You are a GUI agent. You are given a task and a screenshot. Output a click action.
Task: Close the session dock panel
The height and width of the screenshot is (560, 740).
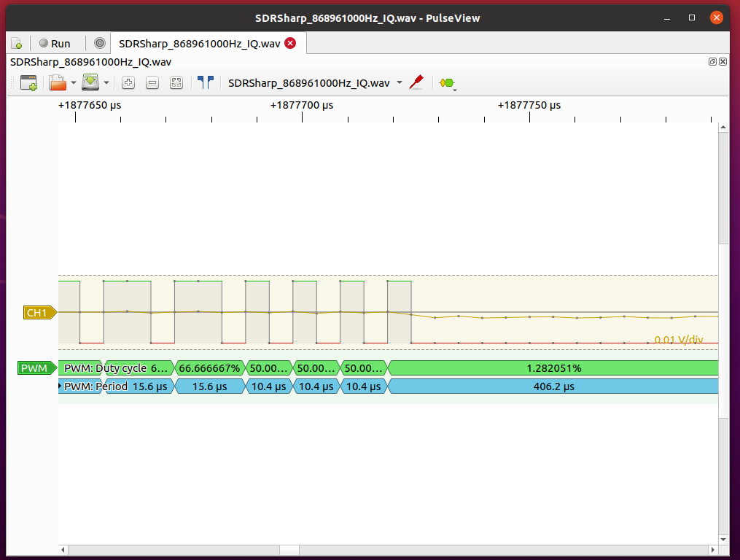(723, 62)
